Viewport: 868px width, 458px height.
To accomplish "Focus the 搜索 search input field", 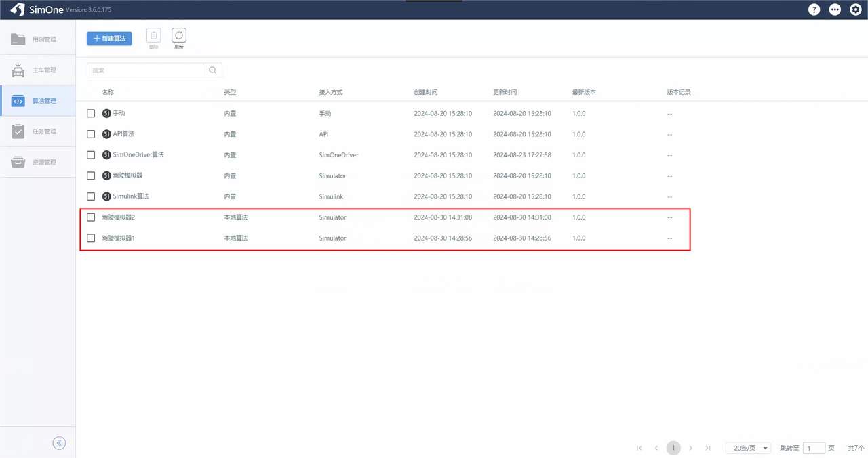I will 145,70.
